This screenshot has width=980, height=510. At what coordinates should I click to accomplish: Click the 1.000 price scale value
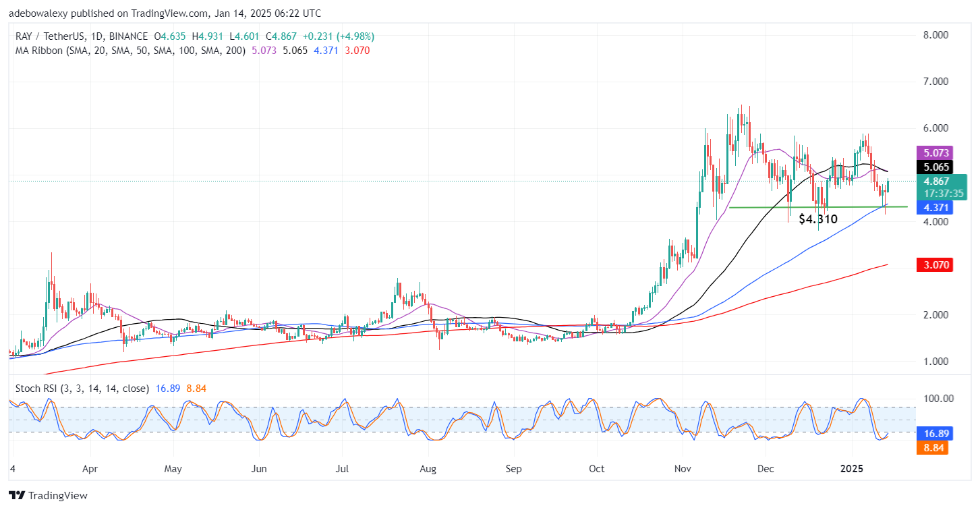[x=936, y=362]
